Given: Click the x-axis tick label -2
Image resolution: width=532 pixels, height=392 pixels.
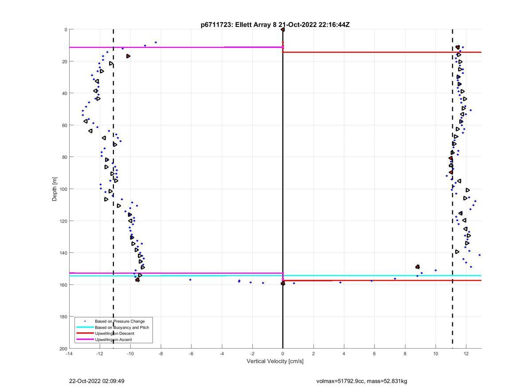Looking at the screenshot, I should 252,353.
